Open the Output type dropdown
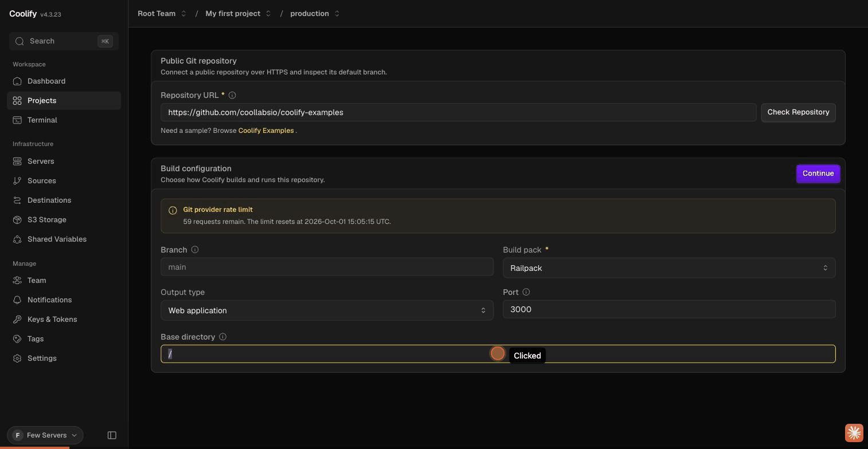 tap(327, 310)
